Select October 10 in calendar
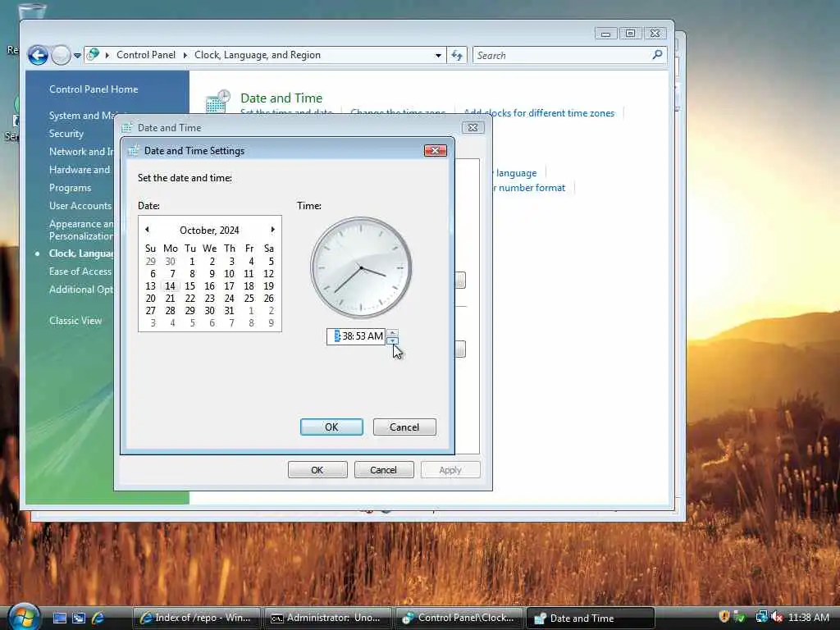The image size is (840, 630). pos(230,274)
